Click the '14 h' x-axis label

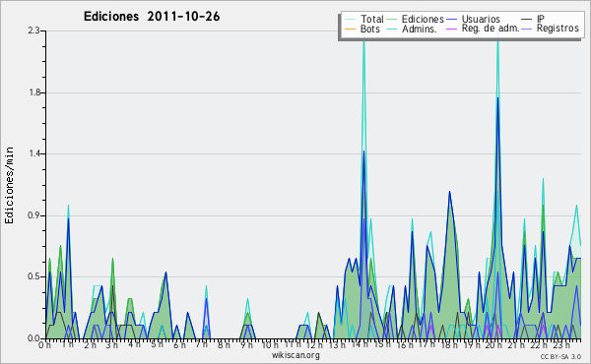click(x=360, y=344)
